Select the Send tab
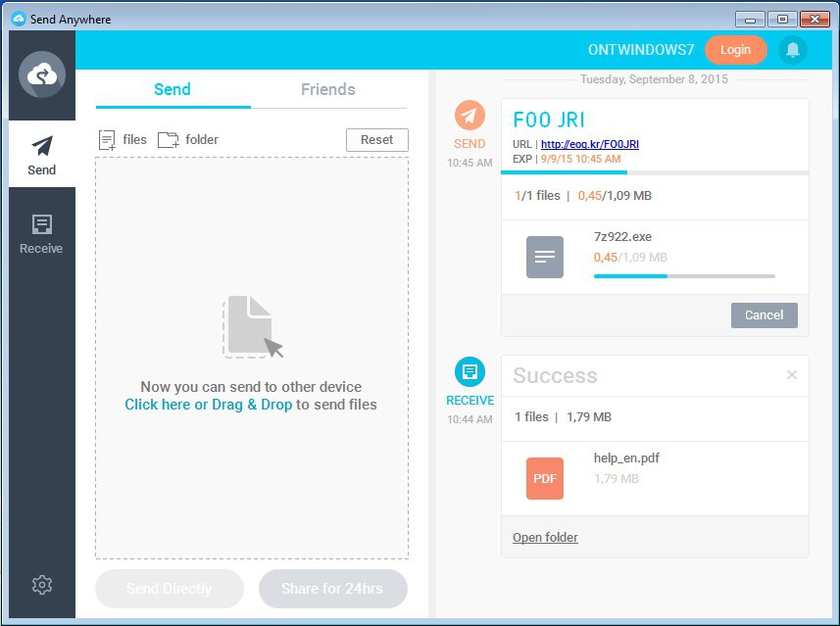The width and height of the screenshot is (840, 626). pyautogui.click(x=173, y=89)
